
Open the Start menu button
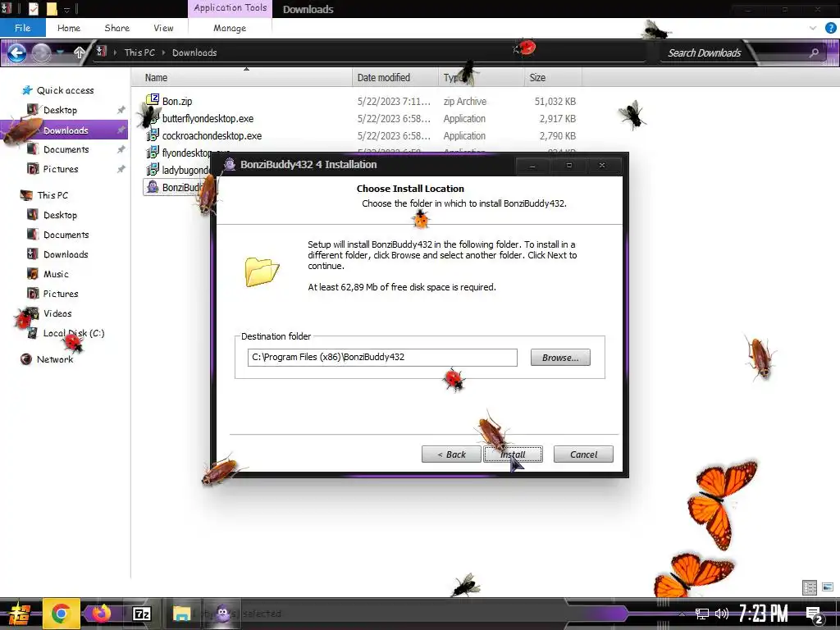pyautogui.click(x=19, y=614)
